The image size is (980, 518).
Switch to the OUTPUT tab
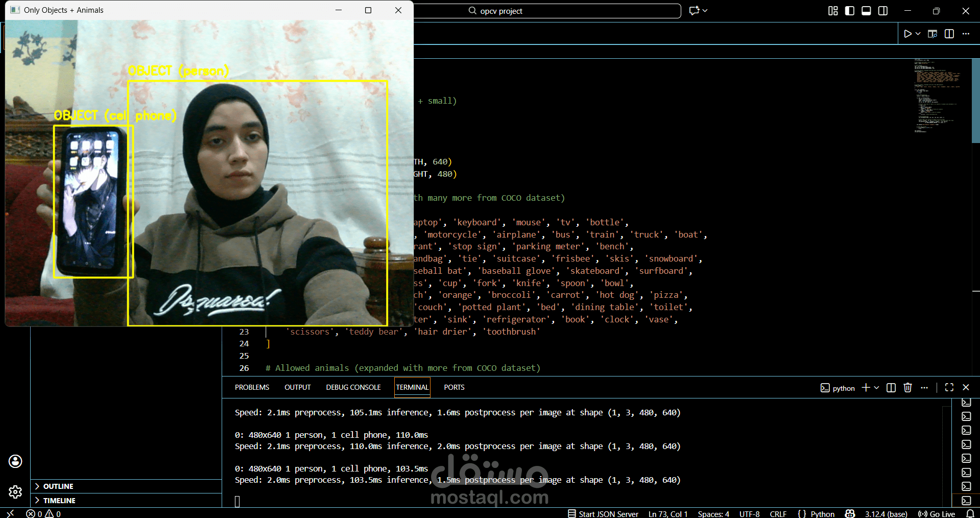pos(298,387)
